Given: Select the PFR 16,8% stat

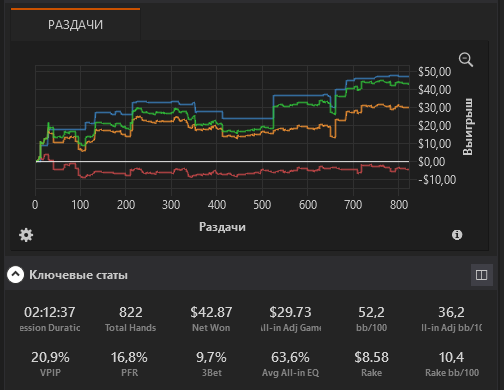Looking at the screenshot, I should click(129, 364).
